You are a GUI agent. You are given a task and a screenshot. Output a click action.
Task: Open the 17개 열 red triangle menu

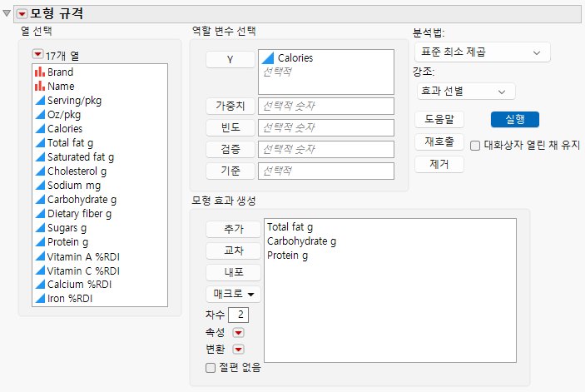pyautogui.click(x=37, y=54)
